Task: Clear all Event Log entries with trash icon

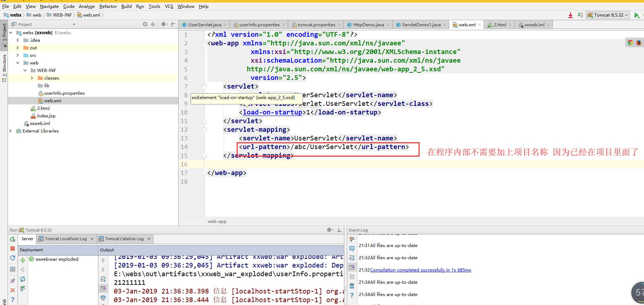Action: point(352,286)
